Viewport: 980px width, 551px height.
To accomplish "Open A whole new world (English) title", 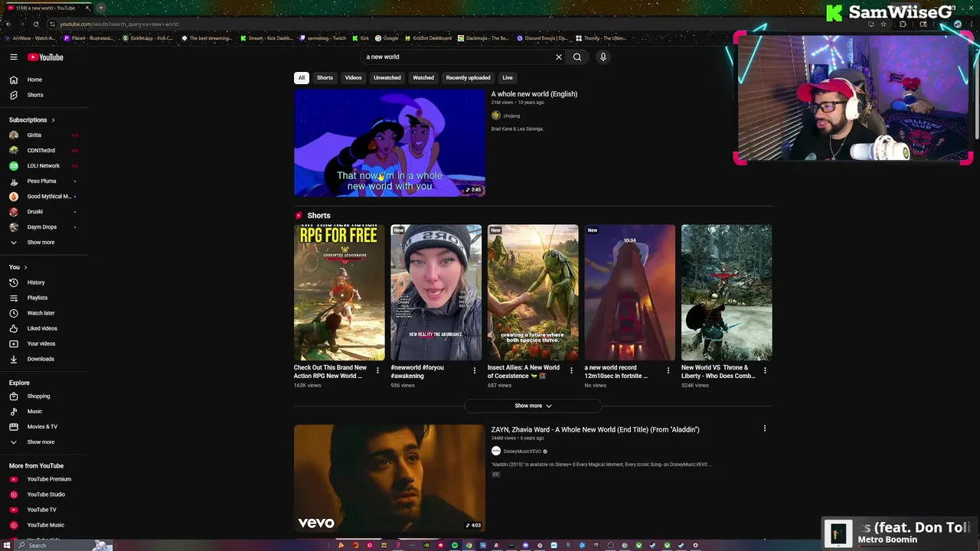I will pyautogui.click(x=534, y=94).
